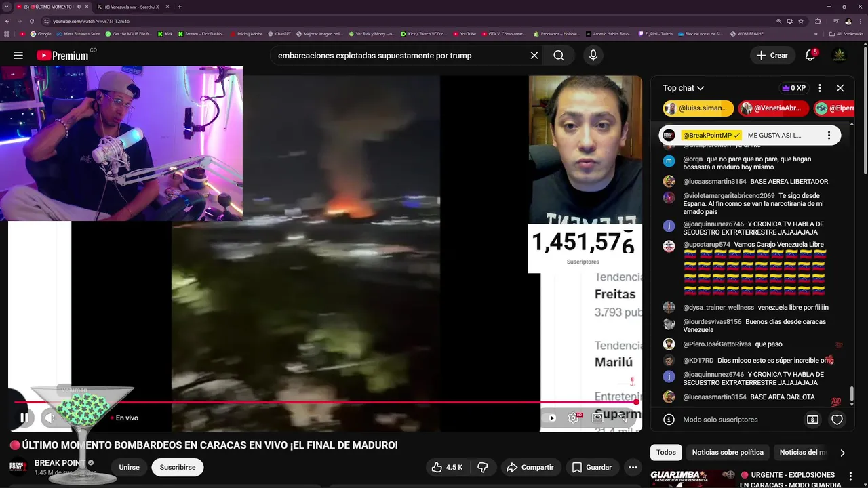Screen dimensions: 868x488
Task: Open a new browser tab
Action: (180, 7)
